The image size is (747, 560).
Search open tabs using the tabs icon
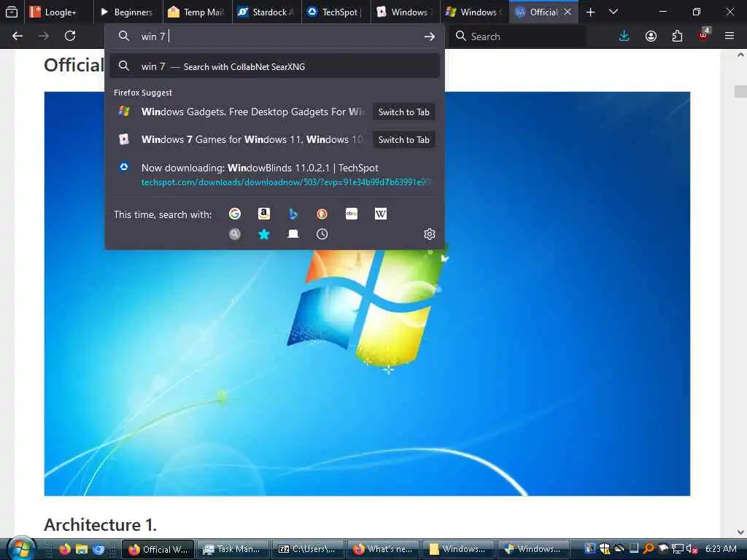coord(293,234)
